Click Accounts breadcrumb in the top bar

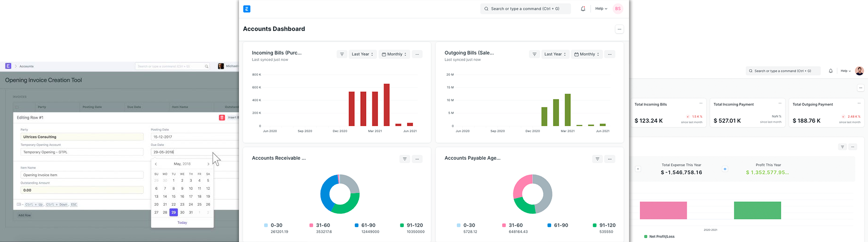pos(27,66)
